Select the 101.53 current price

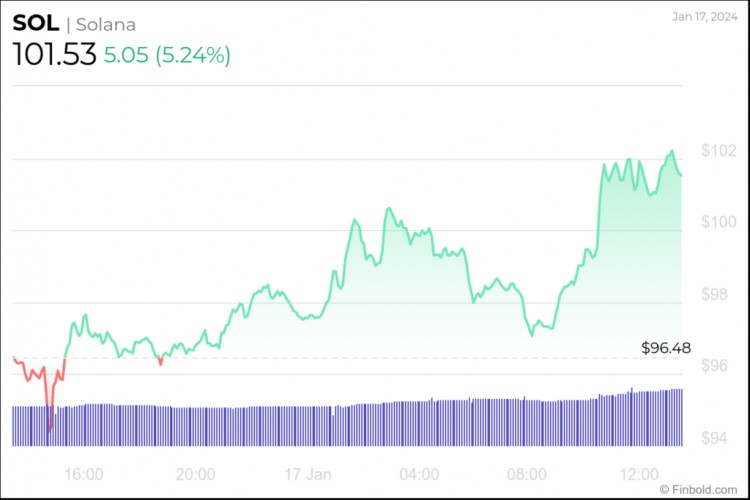54,55
